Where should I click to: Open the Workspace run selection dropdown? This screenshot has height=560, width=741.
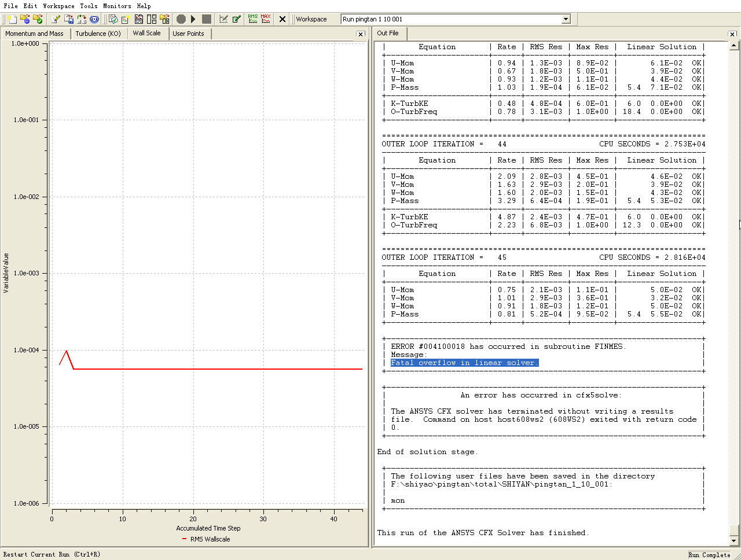[566, 19]
